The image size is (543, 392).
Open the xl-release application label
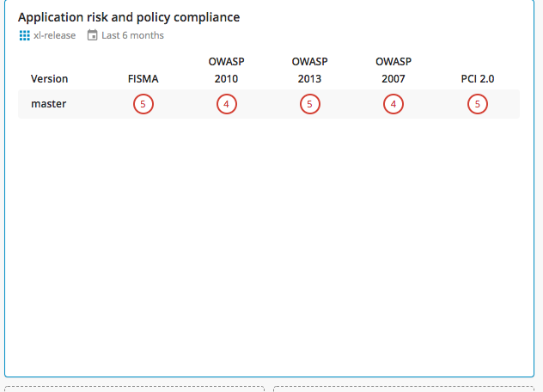click(x=55, y=35)
